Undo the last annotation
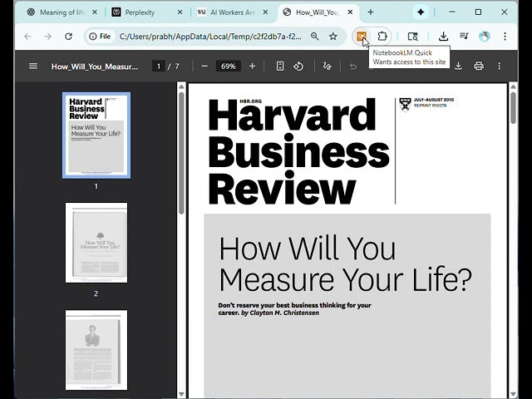The image size is (532, 399). coord(353,66)
